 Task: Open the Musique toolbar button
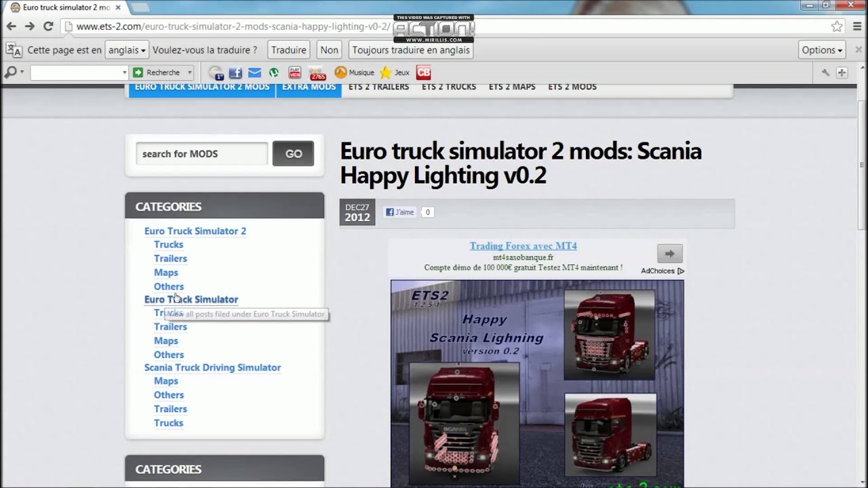click(354, 73)
